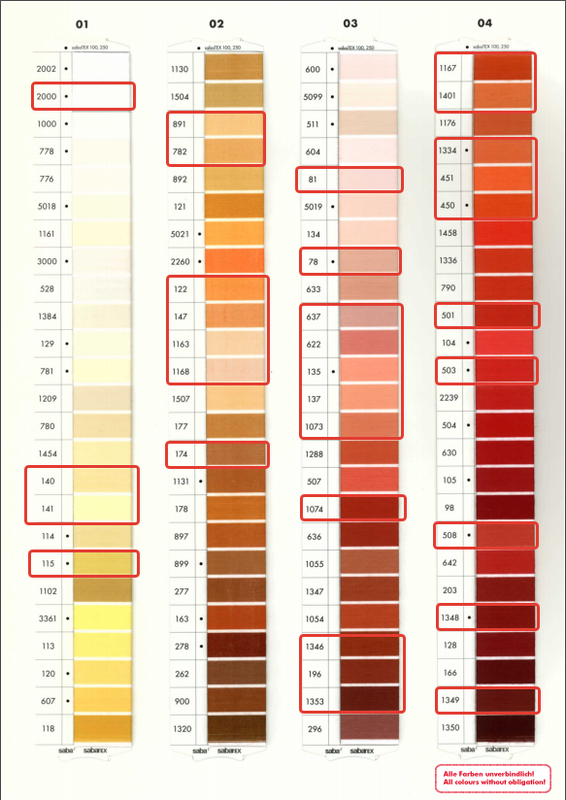Pick the salmon swatch next to 135
Screen dimensions: 566x800
[368, 371]
